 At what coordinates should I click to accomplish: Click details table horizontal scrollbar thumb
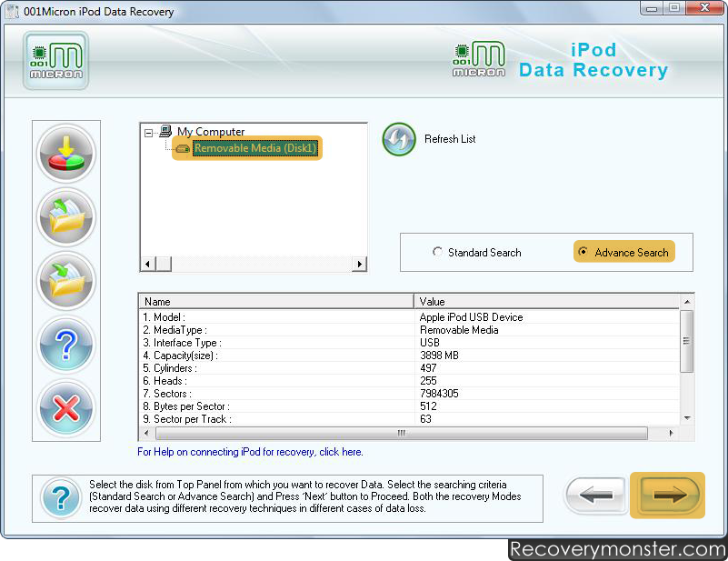coord(401,433)
